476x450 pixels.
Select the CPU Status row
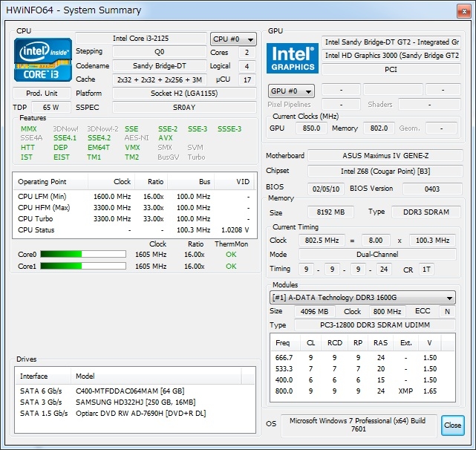pyautogui.click(x=134, y=230)
